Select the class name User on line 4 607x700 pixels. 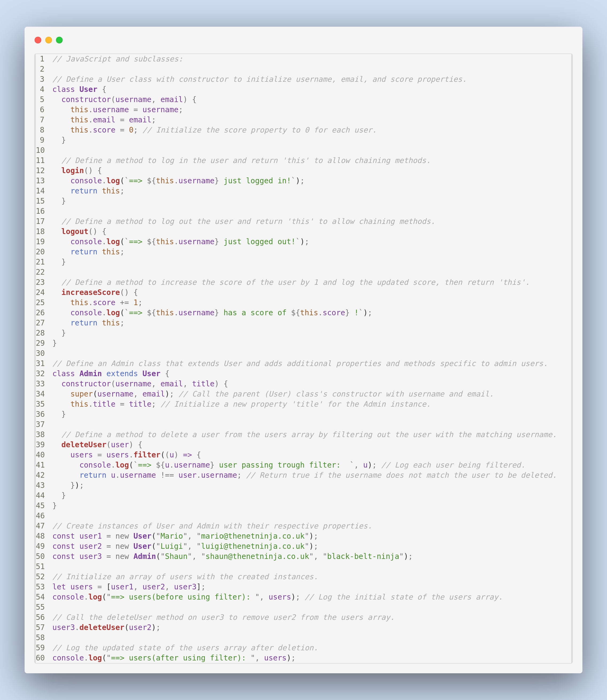88,89
